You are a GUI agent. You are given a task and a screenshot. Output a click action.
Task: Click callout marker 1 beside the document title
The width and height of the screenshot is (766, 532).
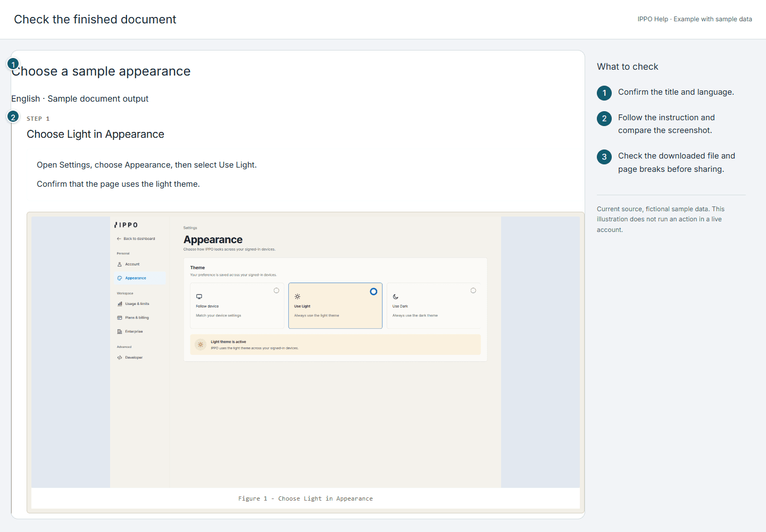click(x=13, y=64)
